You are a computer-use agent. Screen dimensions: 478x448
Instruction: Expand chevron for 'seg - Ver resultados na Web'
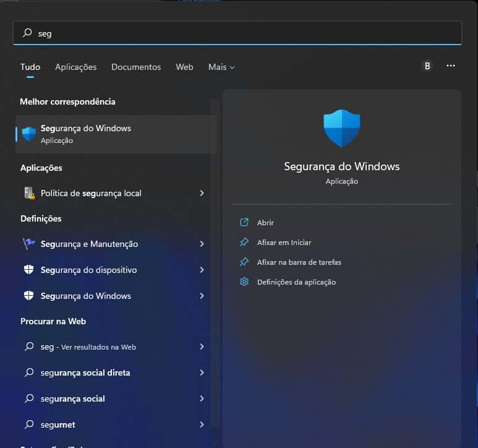tap(202, 347)
